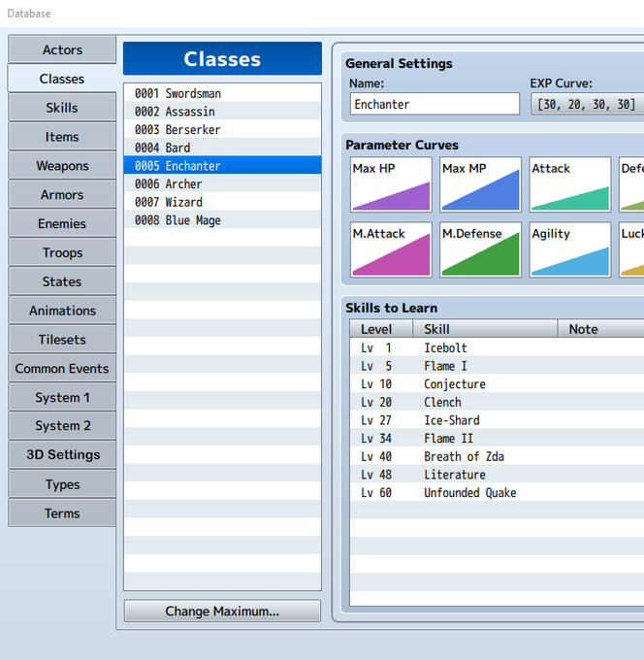644x660 pixels.
Task: Select class 0001 Swordsman
Action: point(222,93)
